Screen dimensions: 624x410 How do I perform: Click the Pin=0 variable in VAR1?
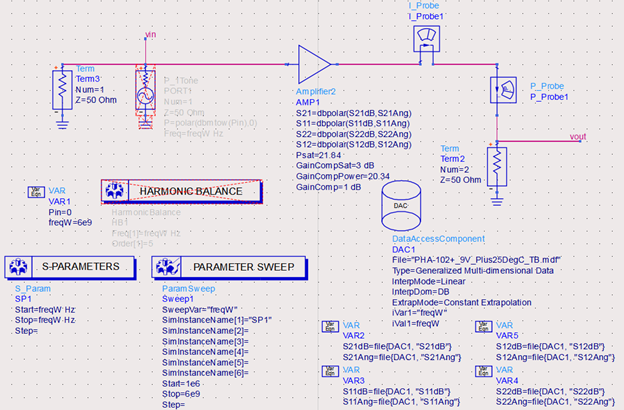point(60,212)
